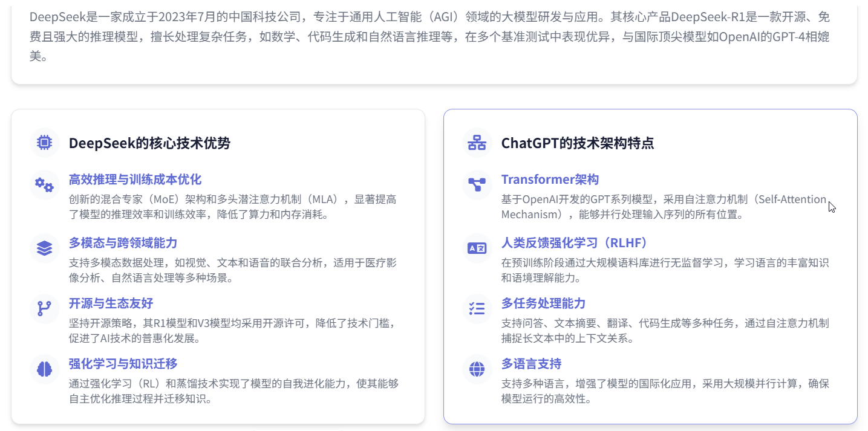The width and height of the screenshot is (868, 431).
Task: Click the gears icon beside 高效推理与训练成本优化
Action: point(44,185)
